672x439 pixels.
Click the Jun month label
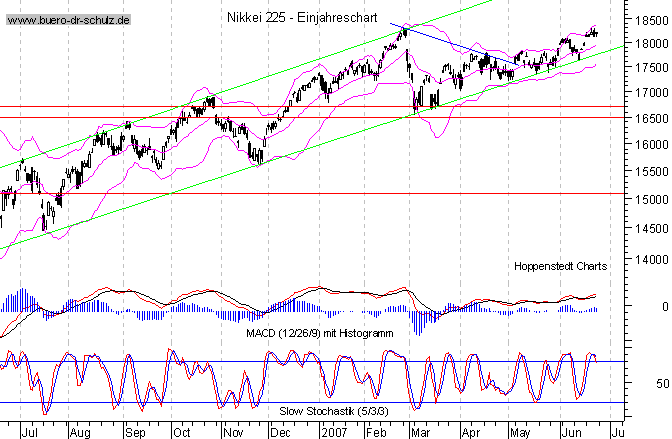(x=572, y=432)
